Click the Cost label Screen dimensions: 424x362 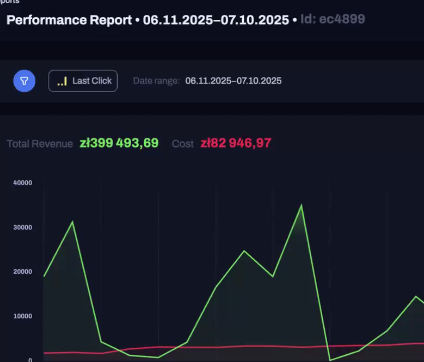coord(183,144)
